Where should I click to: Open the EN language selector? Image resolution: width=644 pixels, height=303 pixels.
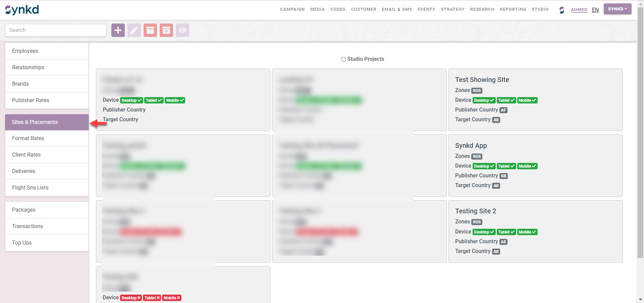click(595, 10)
